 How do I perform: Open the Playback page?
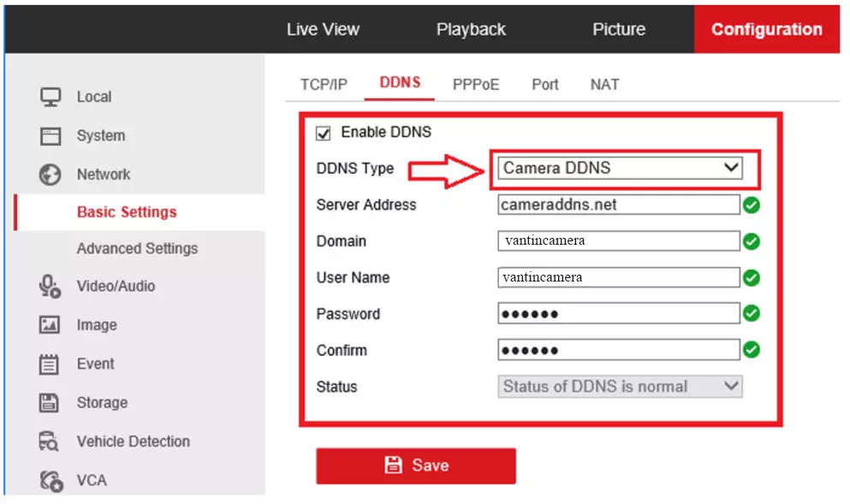471,29
